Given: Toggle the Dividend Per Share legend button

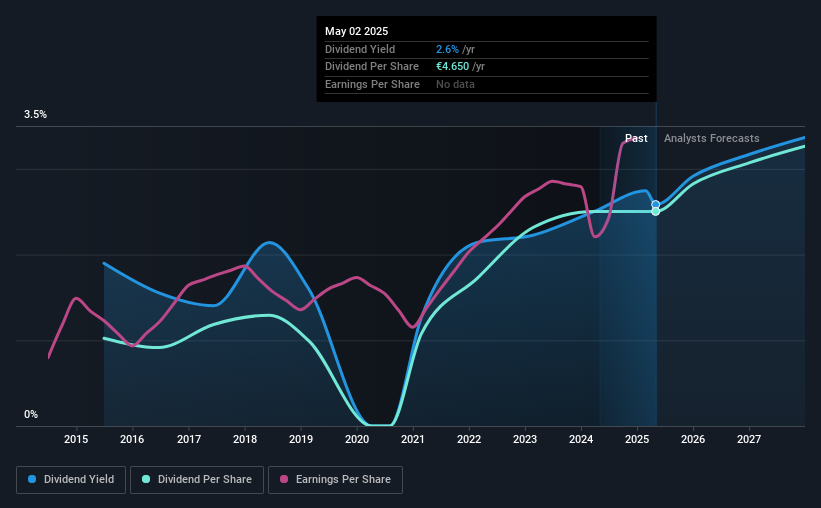Looking at the screenshot, I should 197,480.
